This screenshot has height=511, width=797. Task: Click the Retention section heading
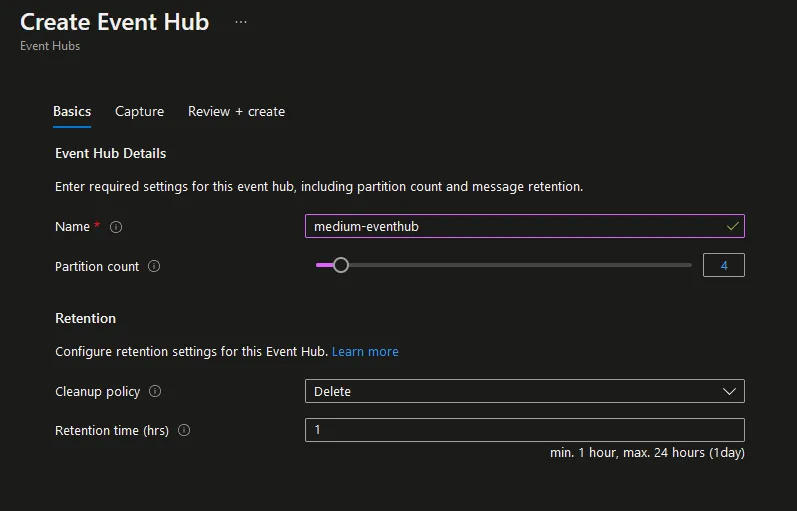[x=85, y=318]
